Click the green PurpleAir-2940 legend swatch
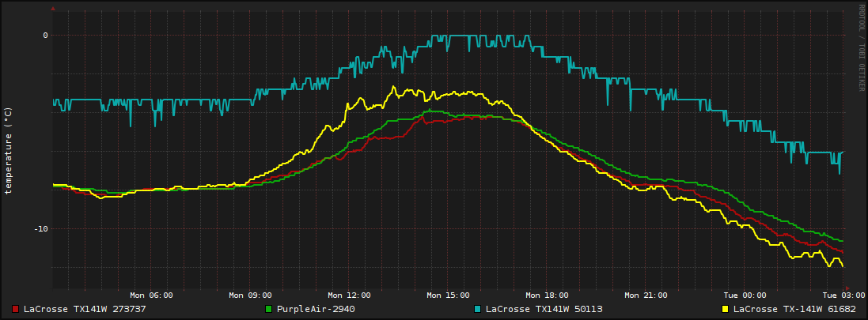Image resolution: width=868 pixels, height=320 pixels. [269, 309]
